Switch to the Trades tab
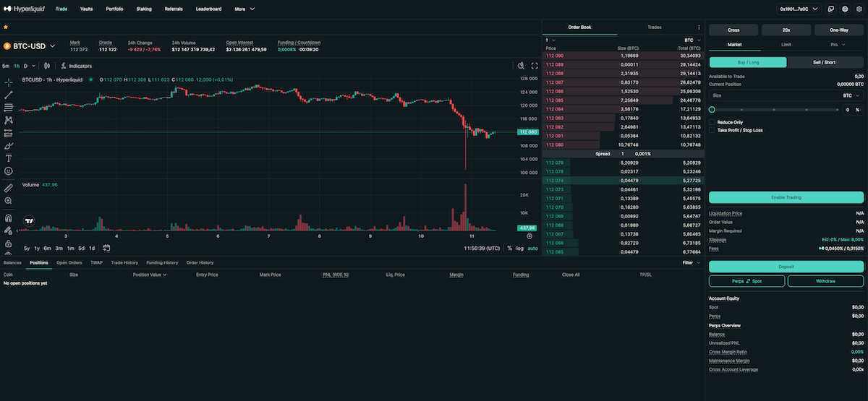The height and width of the screenshot is (401, 868). click(654, 27)
